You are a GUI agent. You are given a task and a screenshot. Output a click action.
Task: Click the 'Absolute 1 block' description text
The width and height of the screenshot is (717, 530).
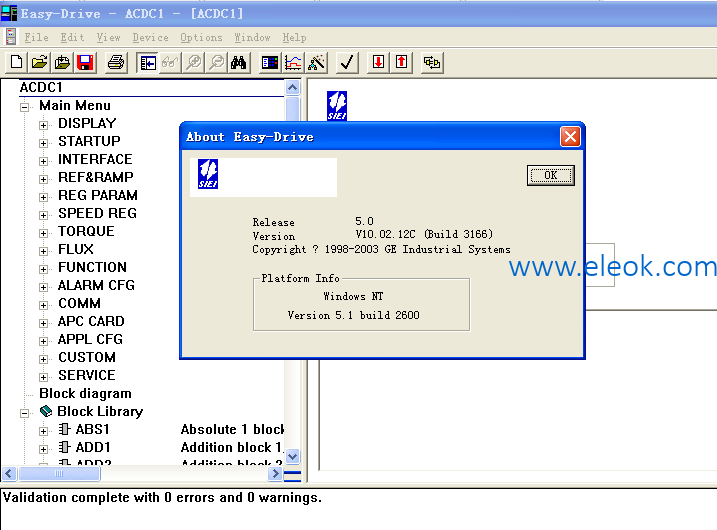click(232, 429)
